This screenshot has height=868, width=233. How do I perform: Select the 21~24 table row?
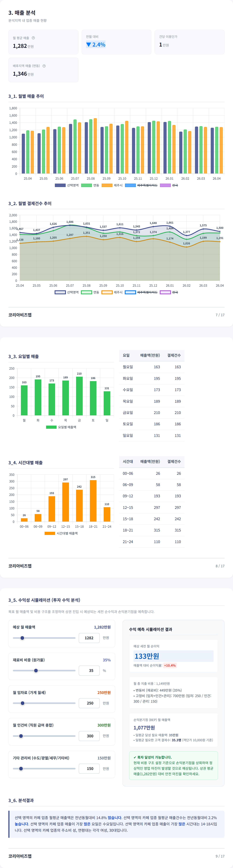(152, 542)
